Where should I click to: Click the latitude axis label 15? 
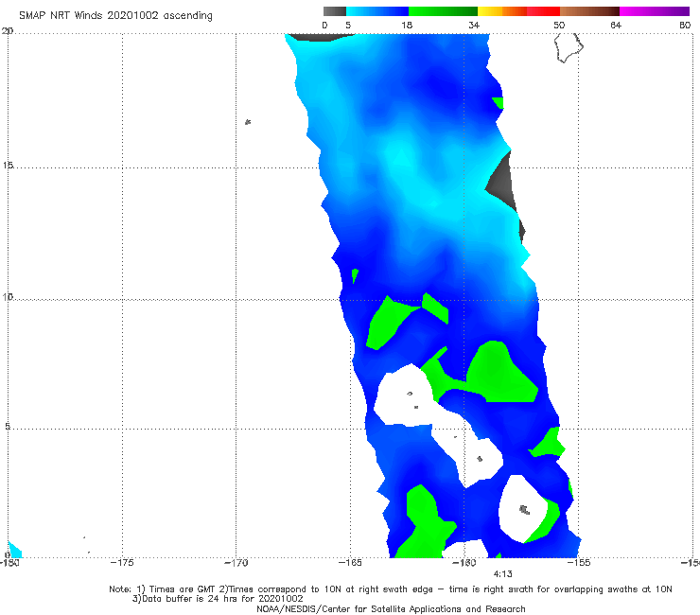pyautogui.click(x=8, y=166)
